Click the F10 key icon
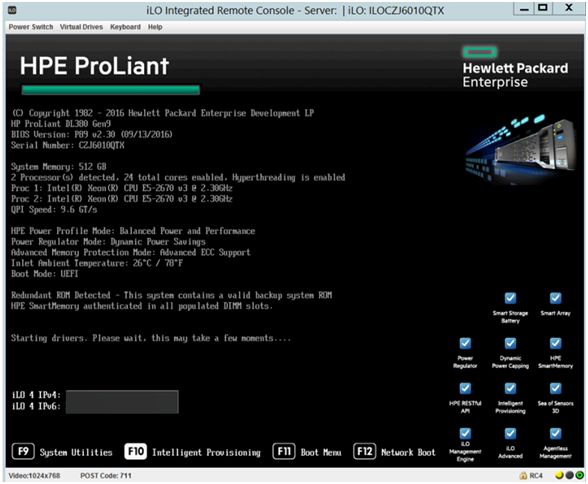The width and height of the screenshot is (588, 484). point(135,451)
